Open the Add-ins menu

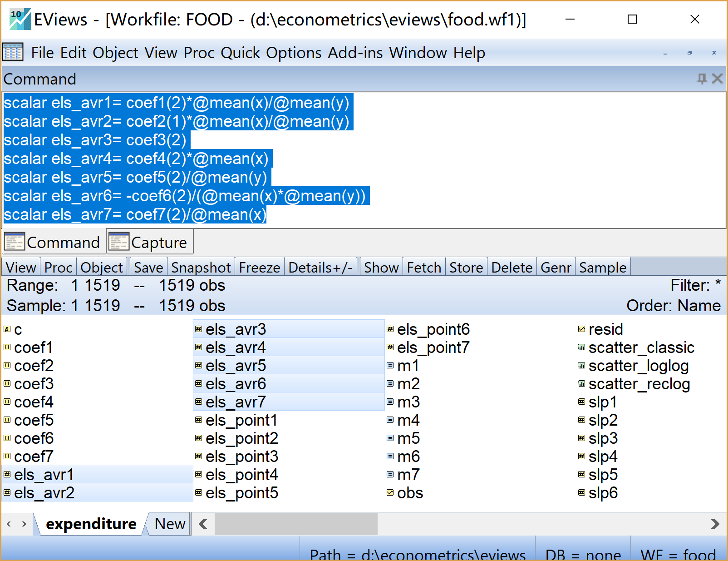(x=355, y=53)
